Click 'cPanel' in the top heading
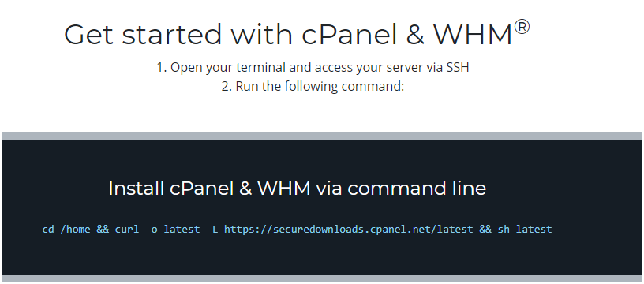Screen dimensions: 644x284 [350, 35]
